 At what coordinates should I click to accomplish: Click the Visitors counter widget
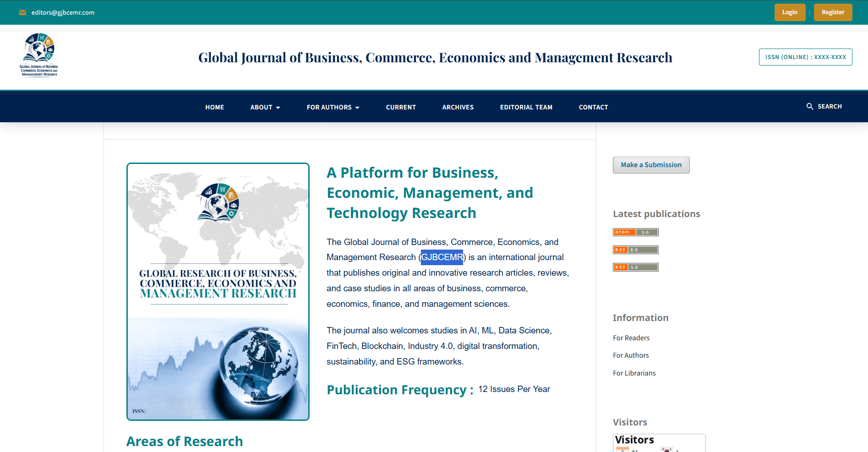click(659, 443)
